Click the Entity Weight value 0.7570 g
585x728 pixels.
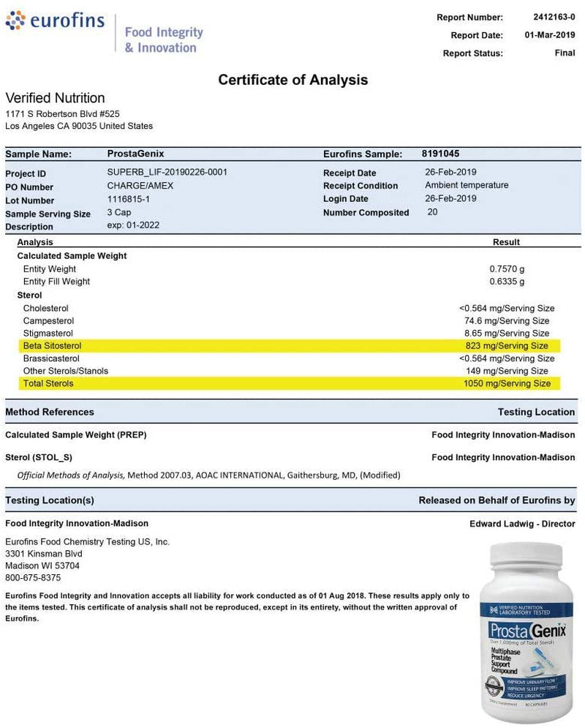506,269
